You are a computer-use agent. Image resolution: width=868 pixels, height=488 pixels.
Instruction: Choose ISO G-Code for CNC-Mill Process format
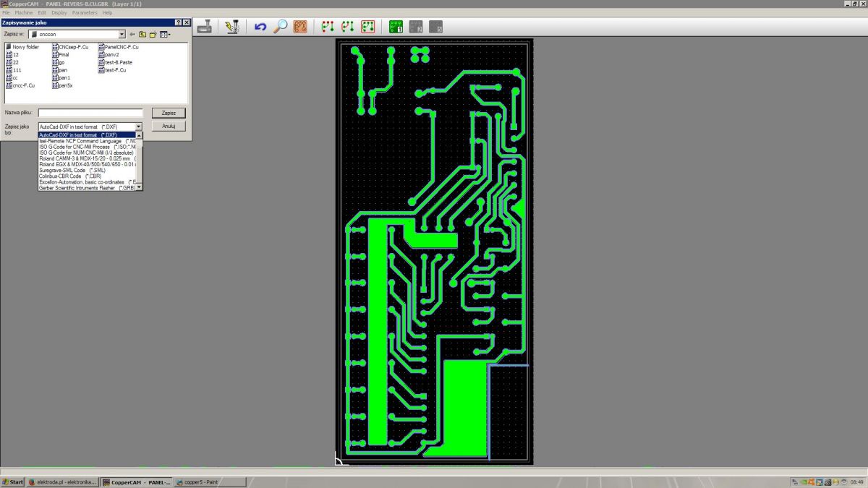[x=87, y=147]
